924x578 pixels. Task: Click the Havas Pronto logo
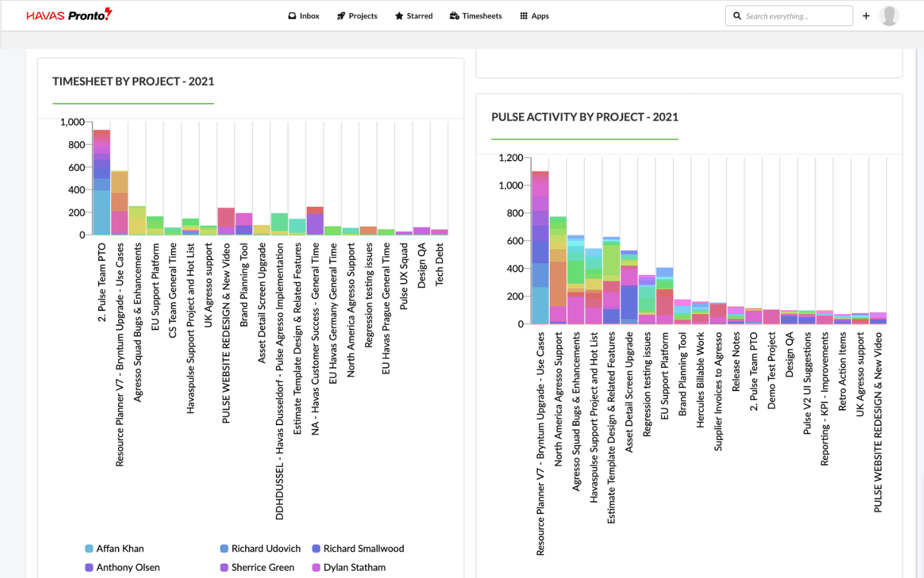69,15
